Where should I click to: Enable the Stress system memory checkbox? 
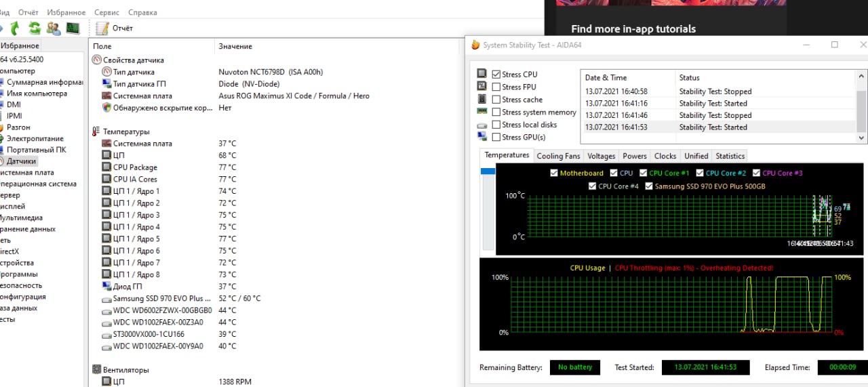496,112
